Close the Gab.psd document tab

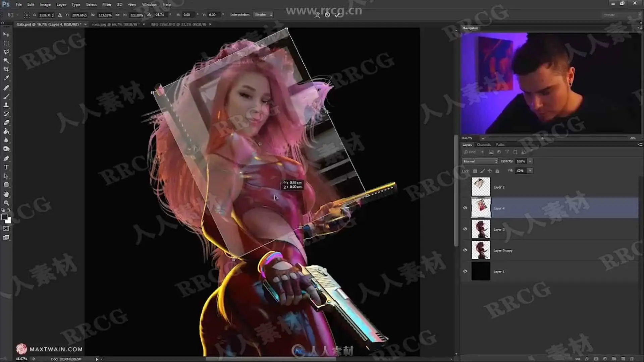click(x=85, y=24)
